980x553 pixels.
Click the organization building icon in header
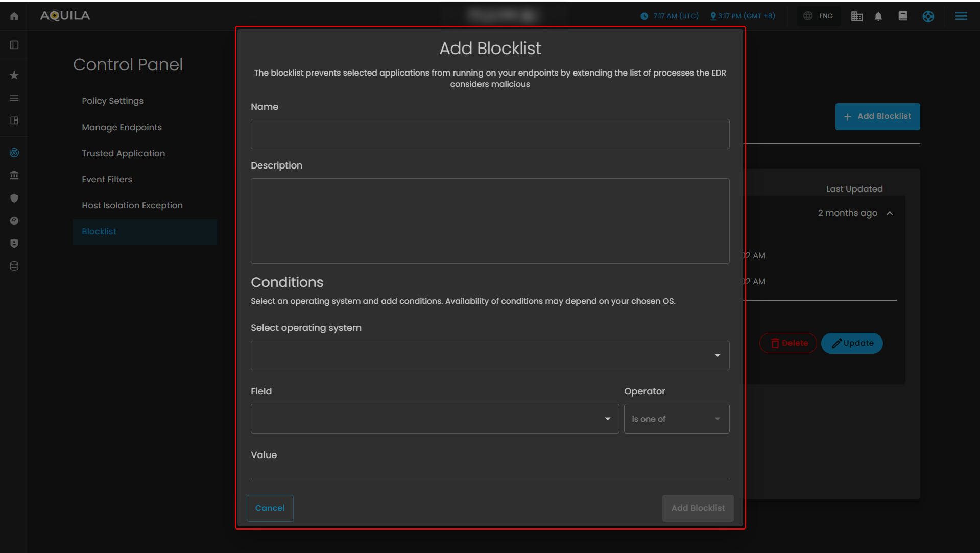(857, 16)
